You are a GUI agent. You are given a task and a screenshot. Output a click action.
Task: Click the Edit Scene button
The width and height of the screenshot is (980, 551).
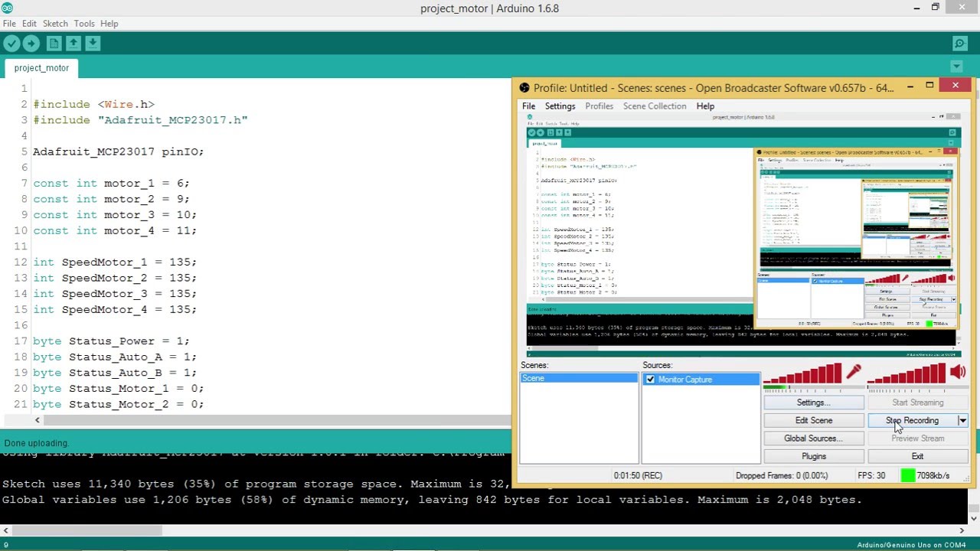(814, 421)
